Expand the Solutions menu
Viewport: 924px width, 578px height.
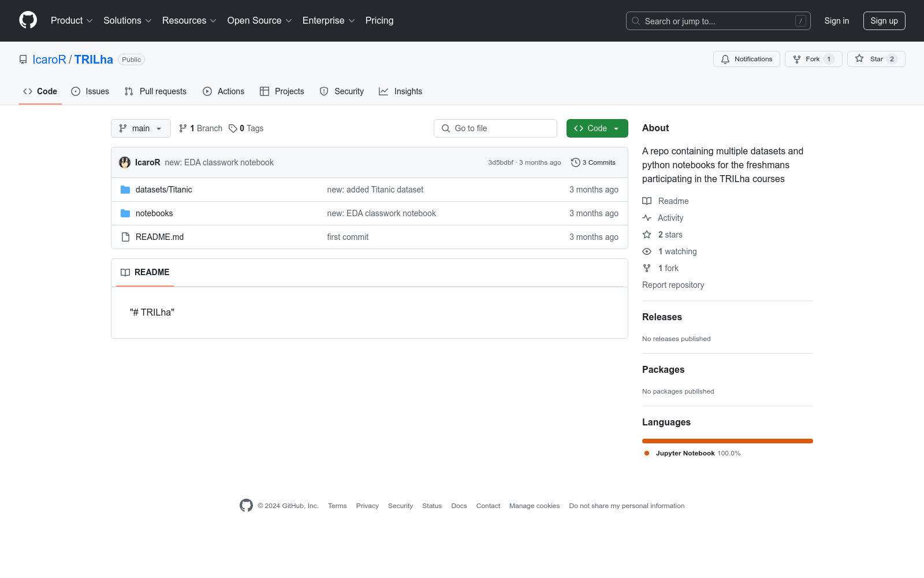coord(128,21)
